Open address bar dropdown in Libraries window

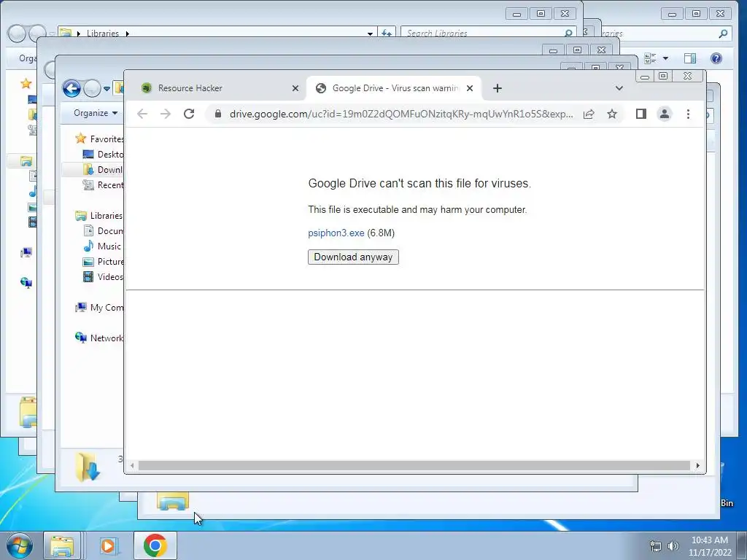click(370, 34)
